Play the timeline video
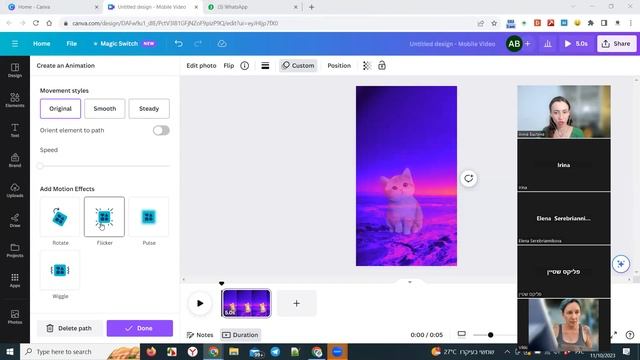Image resolution: width=640 pixels, height=360 pixels. 200,303
